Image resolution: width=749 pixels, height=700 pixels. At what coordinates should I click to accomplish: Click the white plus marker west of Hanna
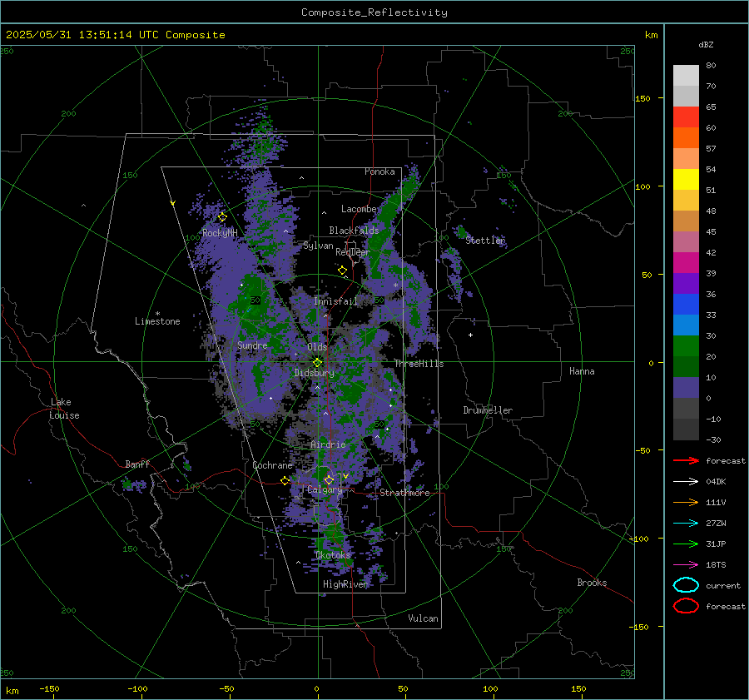pyautogui.click(x=470, y=335)
